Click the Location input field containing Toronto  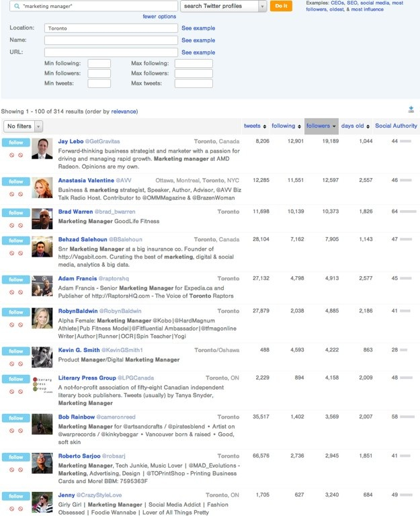click(x=111, y=29)
